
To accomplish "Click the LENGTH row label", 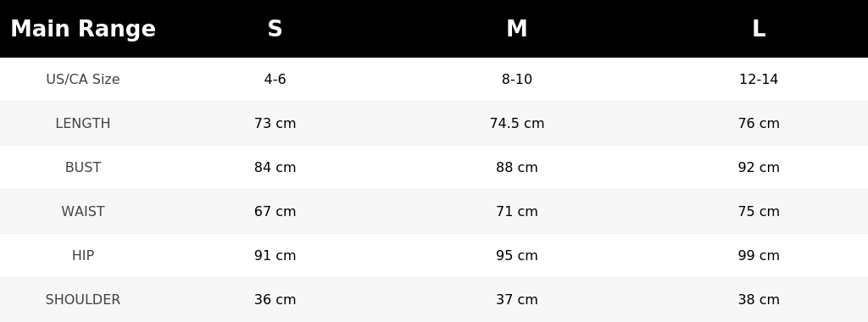I will click(x=83, y=124).
